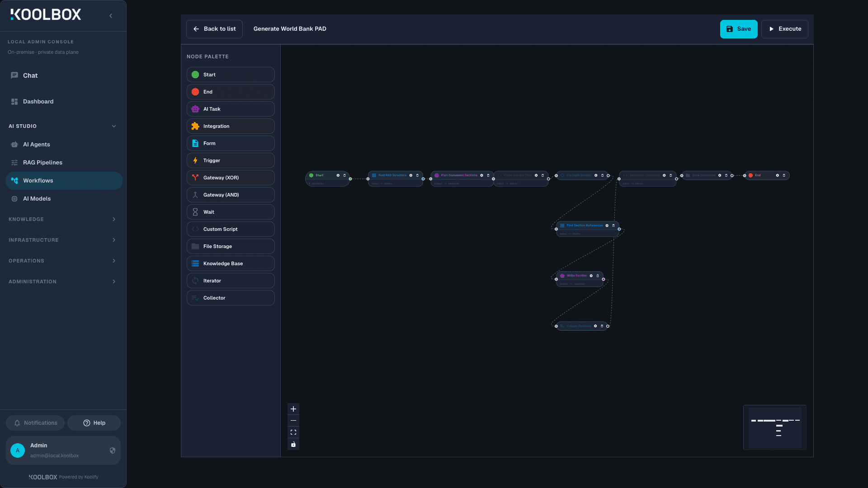Image resolution: width=868 pixels, height=488 pixels.
Task: Select the For Each Section node
Action: pos(582,175)
